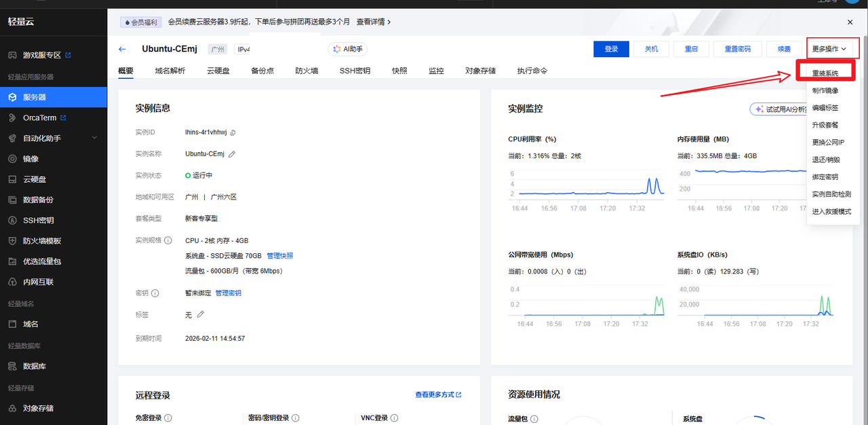
Task: Click the 重置密码 button
Action: pos(737,49)
